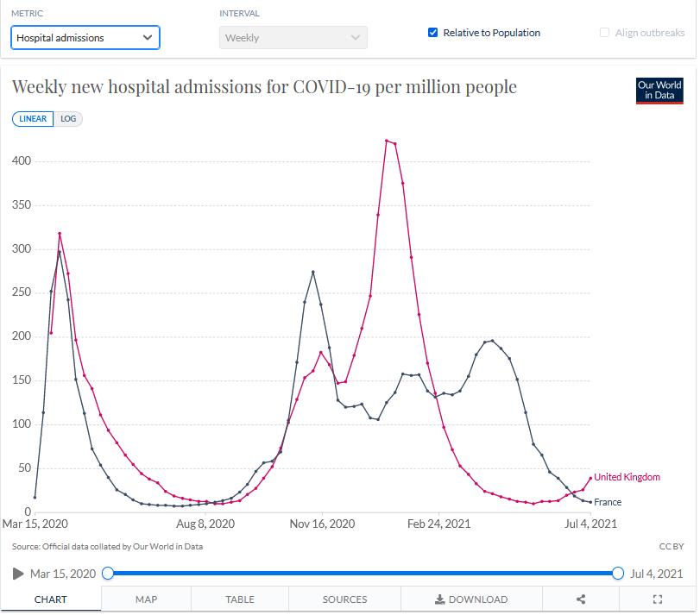Uncheck the Relative to Population checkbox

coord(433,33)
